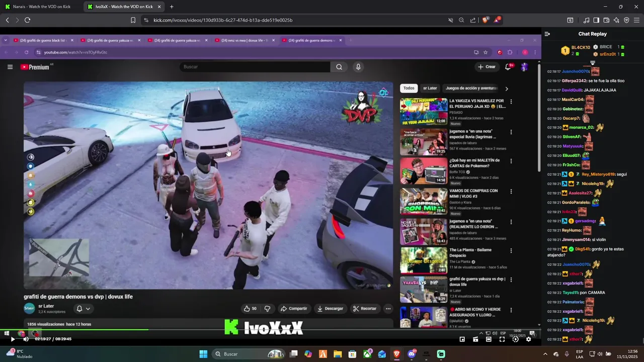Click the share page icon in address bar
The image size is (644, 362).
pyautogui.click(x=473, y=20)
